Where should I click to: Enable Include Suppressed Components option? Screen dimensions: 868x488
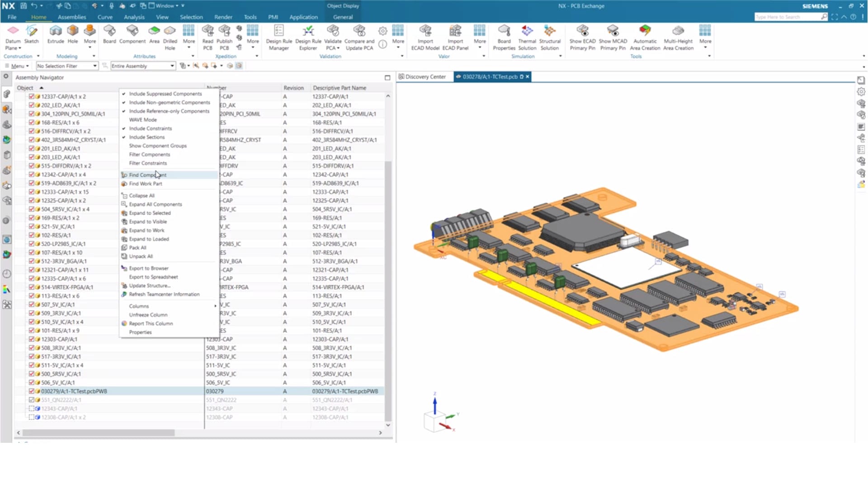tap(166, 94)
